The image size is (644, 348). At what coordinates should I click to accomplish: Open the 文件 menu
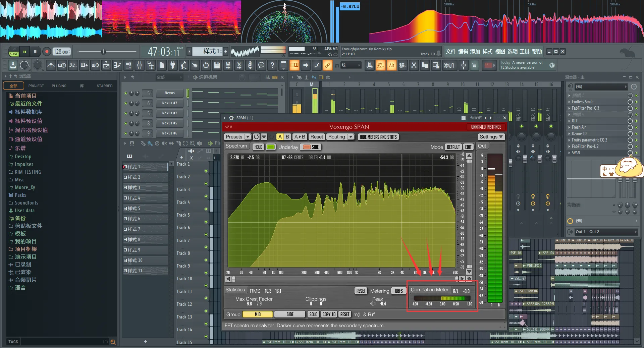pos(450,51)
